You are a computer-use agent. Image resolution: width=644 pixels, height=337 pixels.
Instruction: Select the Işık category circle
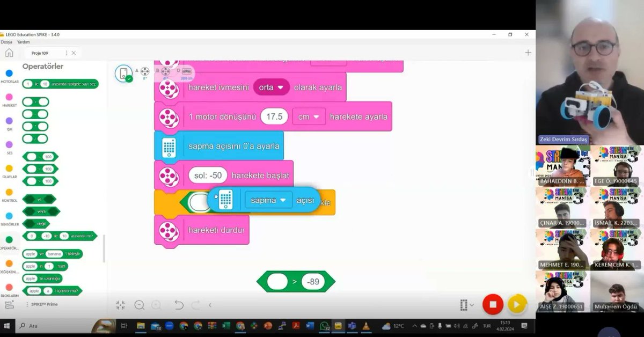point(9,121)
